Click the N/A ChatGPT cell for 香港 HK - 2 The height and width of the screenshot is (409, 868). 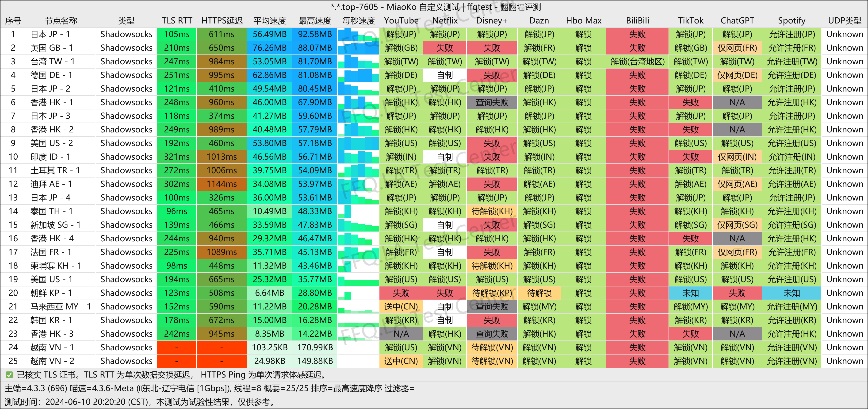pos(737,129)
